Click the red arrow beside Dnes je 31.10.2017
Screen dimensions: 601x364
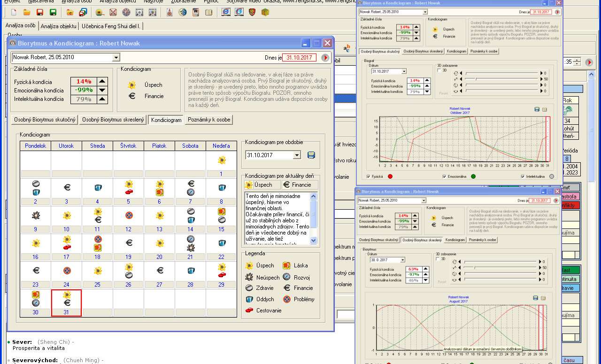(325, 58)
